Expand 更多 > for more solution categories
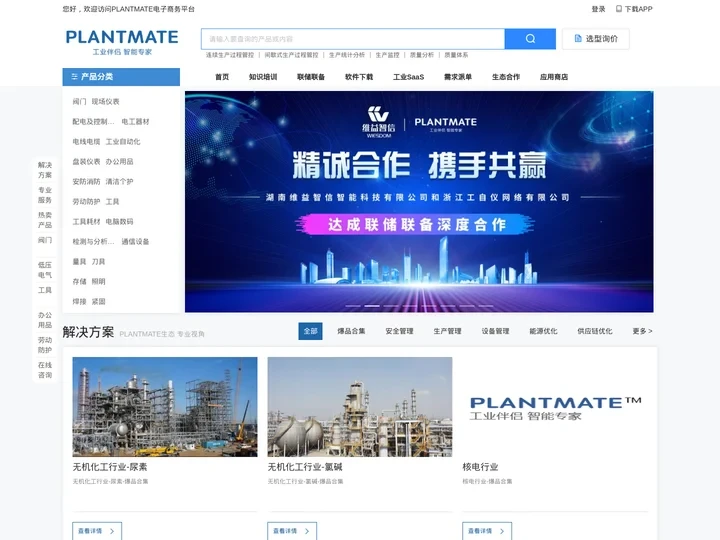The height and width of the screenshot is (540, 720). [642, 331]
